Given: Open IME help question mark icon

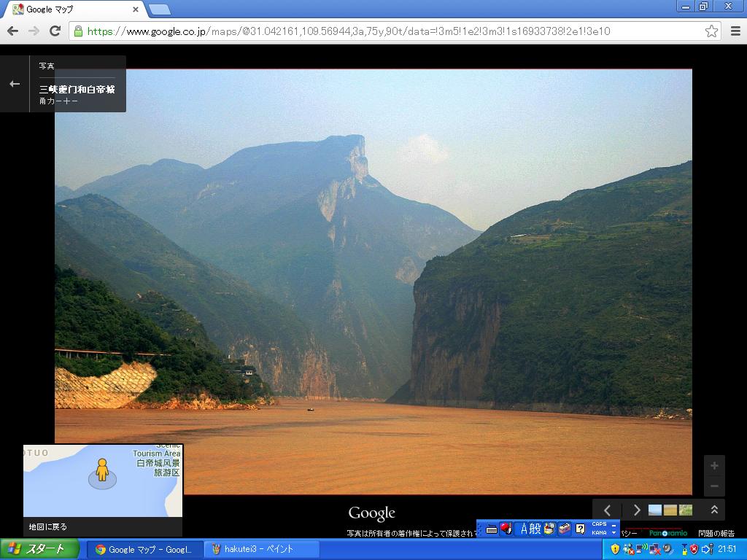Looking at the screenshot, I should coord(580,529).
